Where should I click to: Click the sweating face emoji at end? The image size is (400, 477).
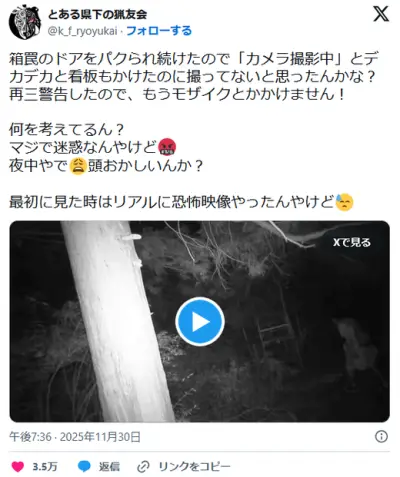click(345, 202)
